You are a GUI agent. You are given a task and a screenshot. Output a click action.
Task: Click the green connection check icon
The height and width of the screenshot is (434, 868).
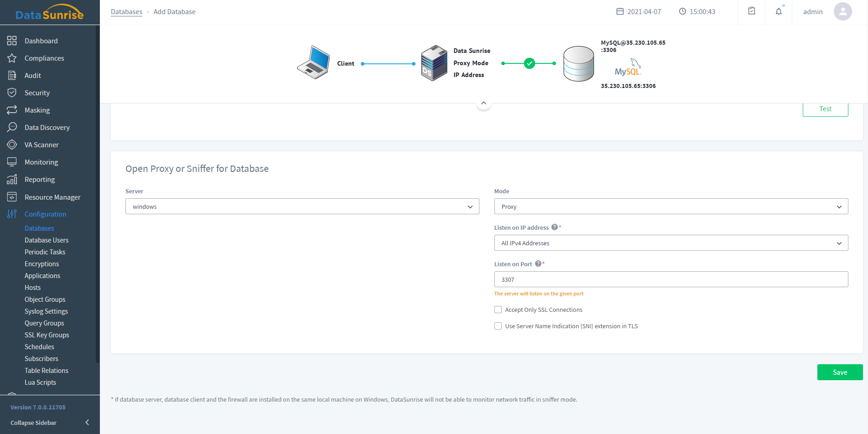[529, 63]
